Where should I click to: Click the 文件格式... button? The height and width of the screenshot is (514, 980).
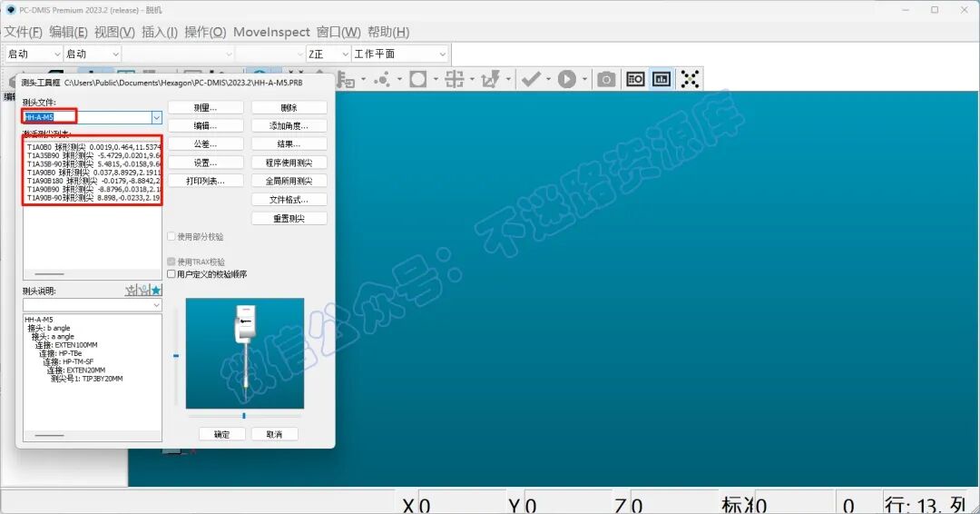point(289,200)
